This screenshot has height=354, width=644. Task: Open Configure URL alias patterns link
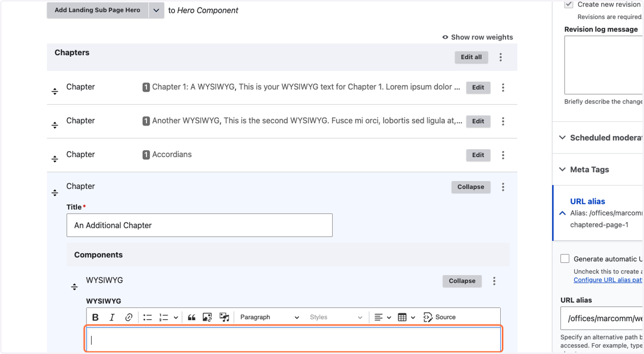[x=608, y=280]
